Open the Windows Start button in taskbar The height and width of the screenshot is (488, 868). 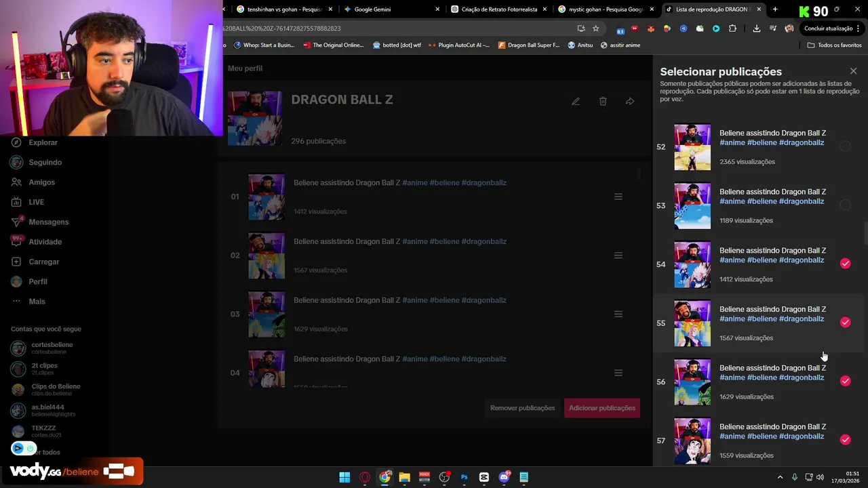click(344, 477)
